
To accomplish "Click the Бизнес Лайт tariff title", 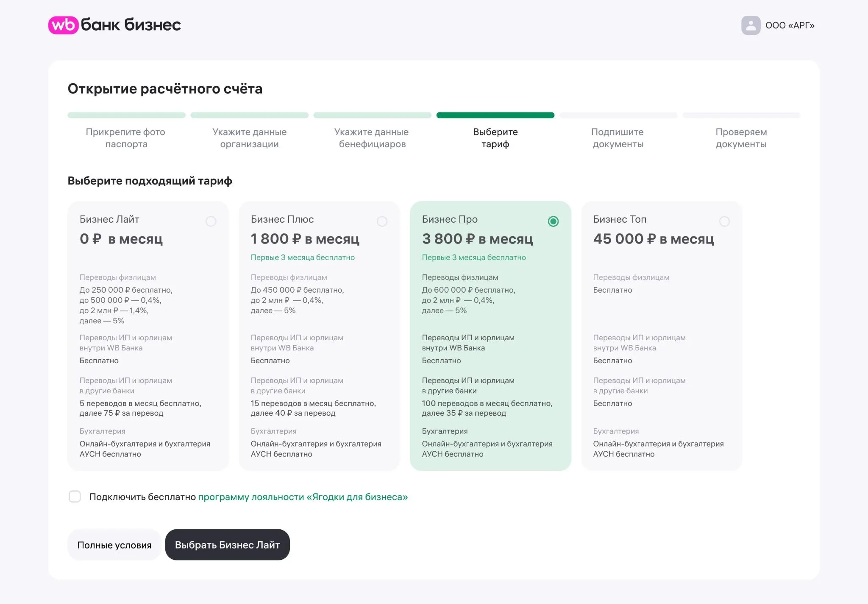I will coord(109,219).
